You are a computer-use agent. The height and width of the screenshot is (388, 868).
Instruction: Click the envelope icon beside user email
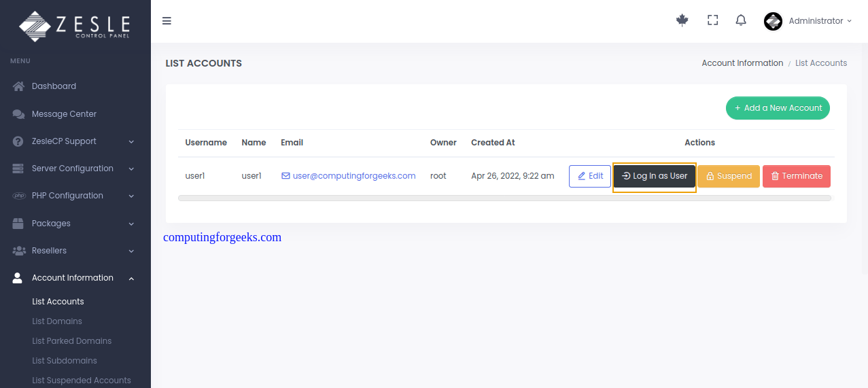(x=285, y=175)
